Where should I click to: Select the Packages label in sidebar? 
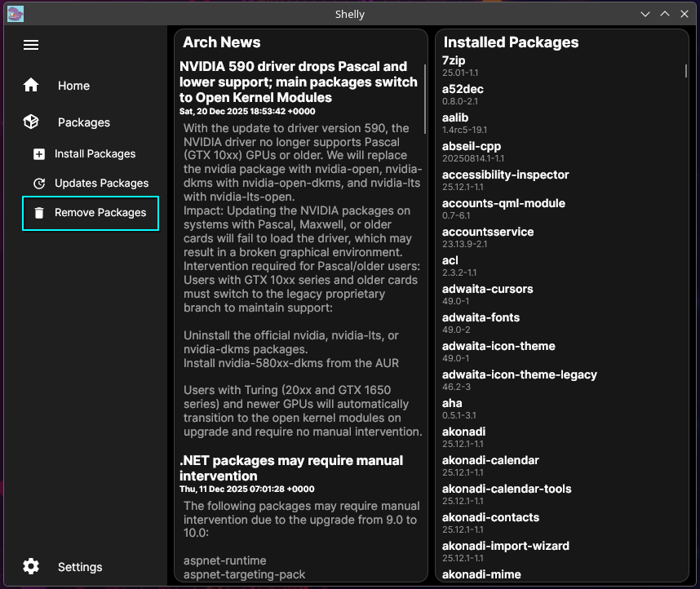point(83,122)
